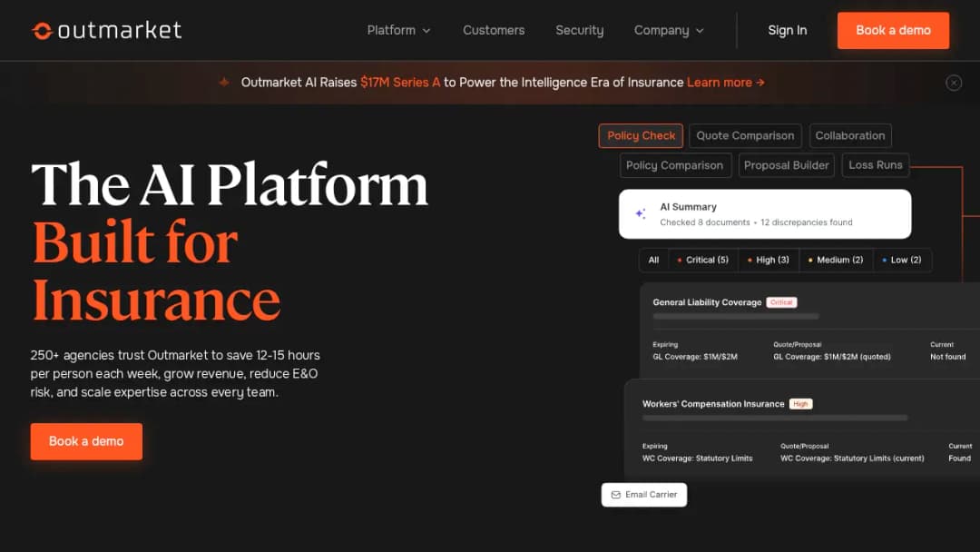The height and width of the screenshot is (552, 980).
Task: Click the Workers' Compensation Insurance heading
Action: click(x=713, y=404)
